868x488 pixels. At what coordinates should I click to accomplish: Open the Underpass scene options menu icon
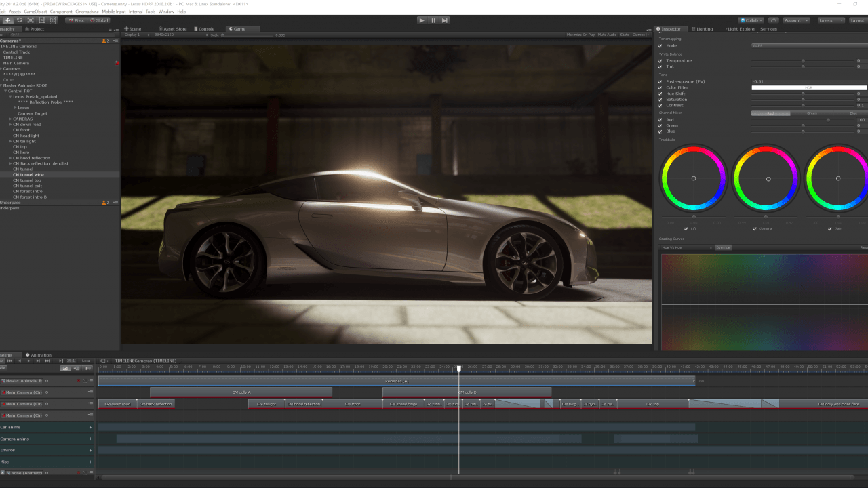tap(115, 203)
